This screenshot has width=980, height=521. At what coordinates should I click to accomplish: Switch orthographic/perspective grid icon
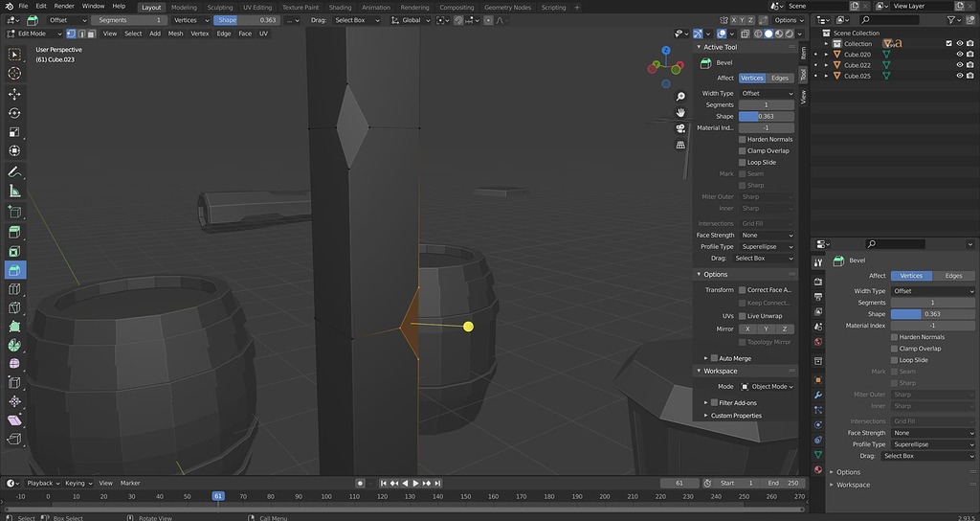coord(680,145)
